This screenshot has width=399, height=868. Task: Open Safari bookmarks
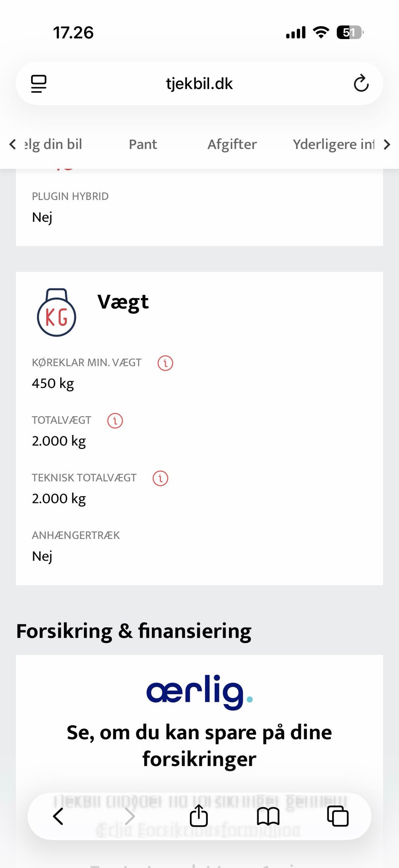coord(268,816)
